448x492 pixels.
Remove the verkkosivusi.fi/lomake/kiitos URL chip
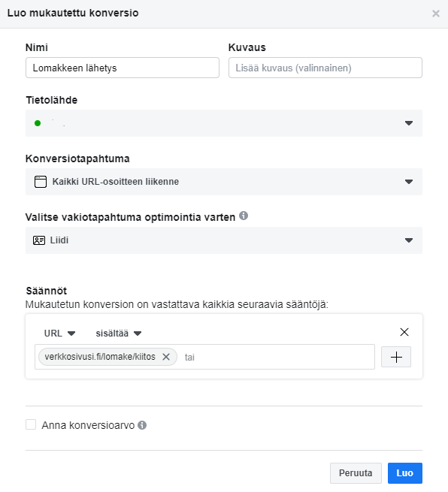tap(166, 357)
